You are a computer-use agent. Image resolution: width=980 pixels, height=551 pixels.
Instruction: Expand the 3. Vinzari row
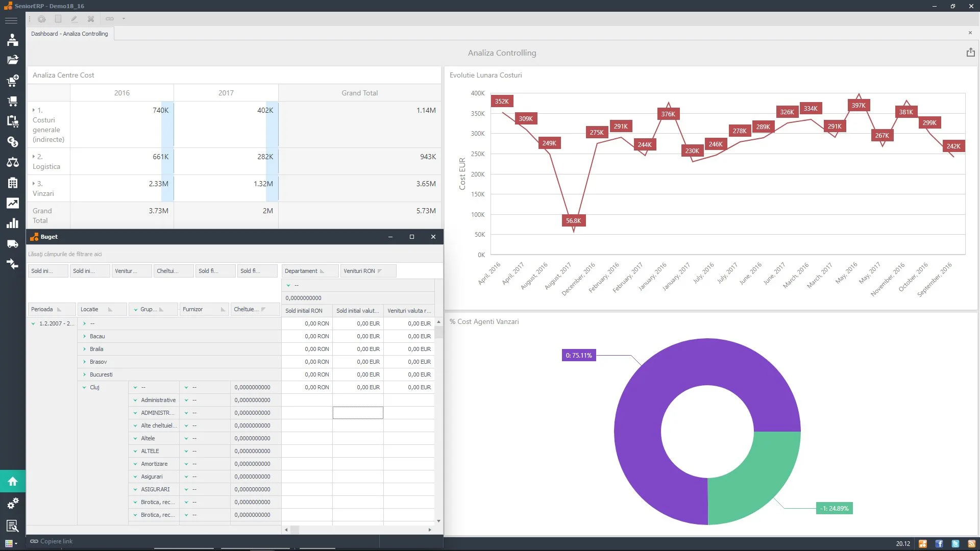pos(34,184)
